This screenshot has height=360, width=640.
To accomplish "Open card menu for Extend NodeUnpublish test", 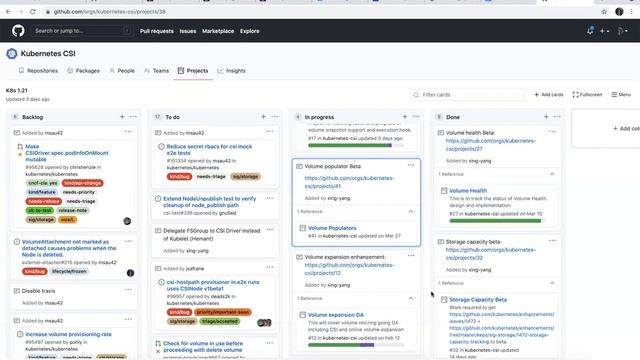I will [270, 198].
